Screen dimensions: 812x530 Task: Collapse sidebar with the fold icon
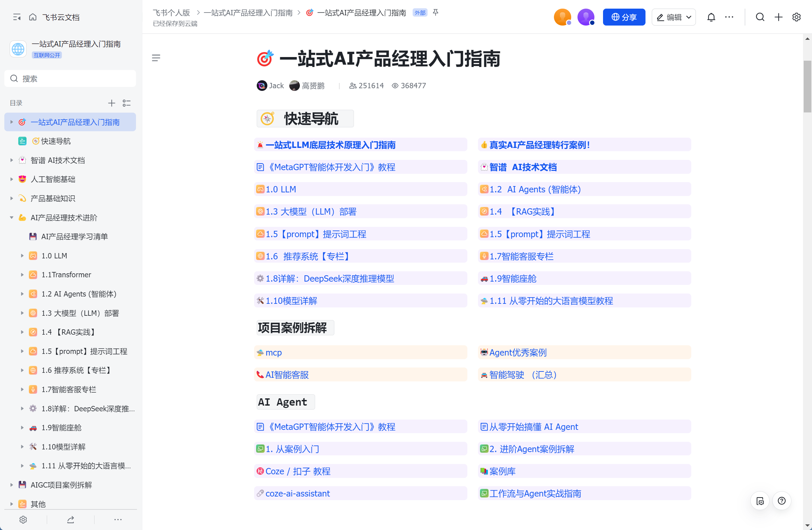[x=17, y=17]
